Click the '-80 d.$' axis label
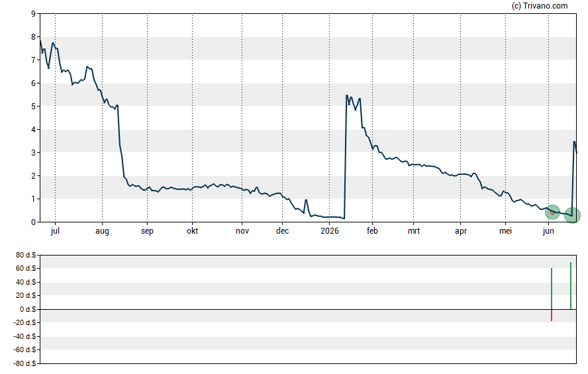Image resolution: width=588 pixels, height=374 pixels. [x=24, y=363]
